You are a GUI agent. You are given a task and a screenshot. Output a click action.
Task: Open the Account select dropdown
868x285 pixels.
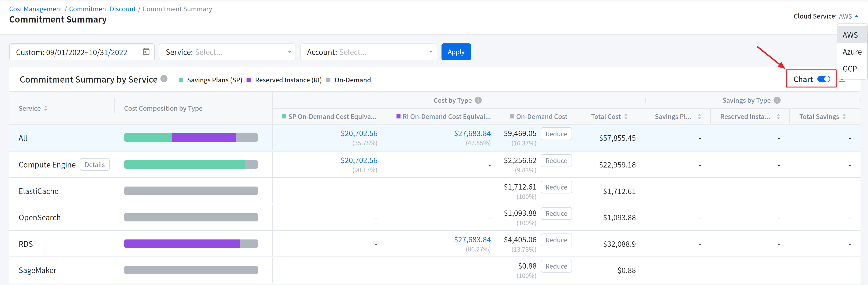(368, 52)
